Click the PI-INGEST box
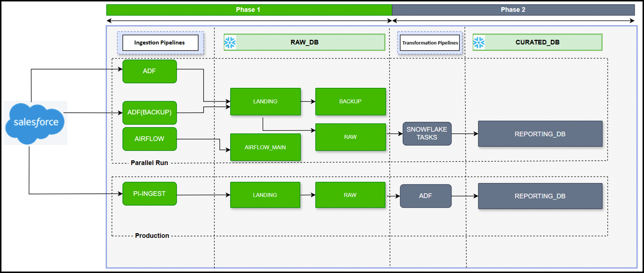The width and height of the screenshot is (644, 273). click(x=150, y=194)
